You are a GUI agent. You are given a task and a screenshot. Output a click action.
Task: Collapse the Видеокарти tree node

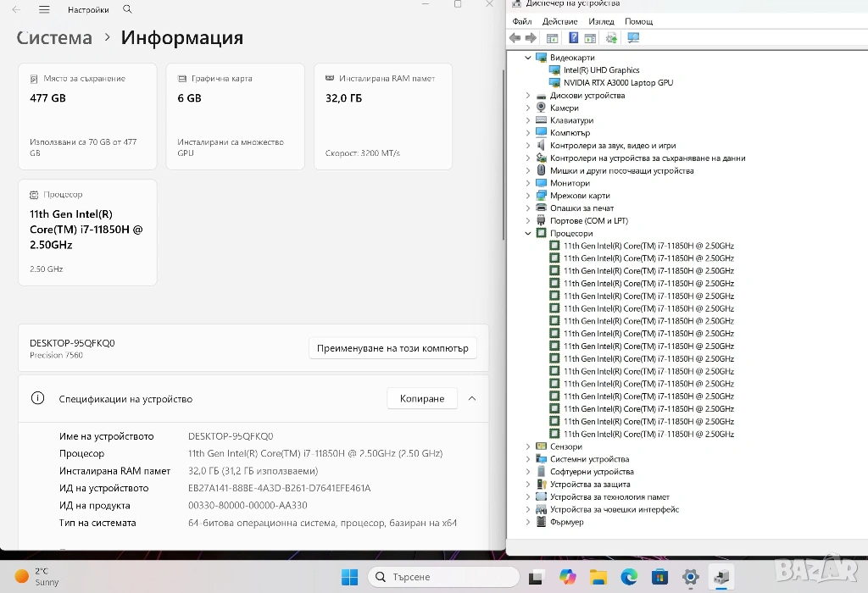(528, 58)
